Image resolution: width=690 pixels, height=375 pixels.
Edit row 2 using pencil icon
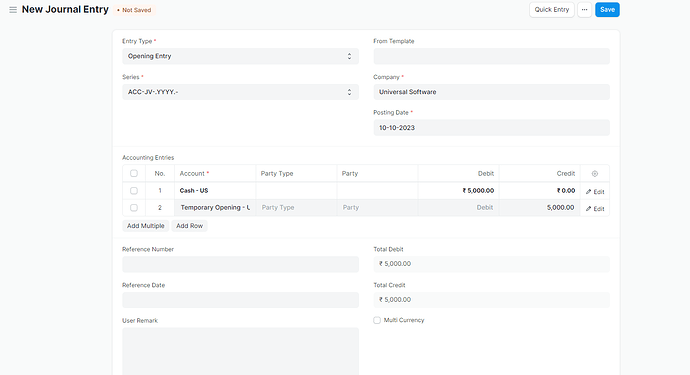tap(595, 209)
